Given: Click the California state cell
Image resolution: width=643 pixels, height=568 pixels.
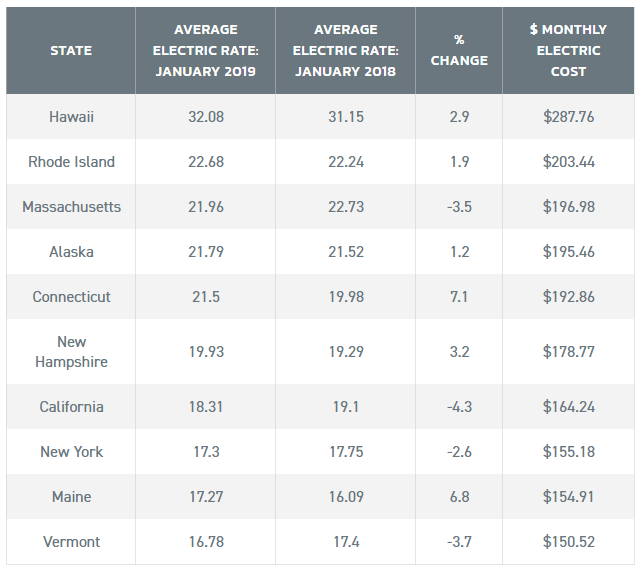Looking at the screenshot, I should [x=71, y=407].
